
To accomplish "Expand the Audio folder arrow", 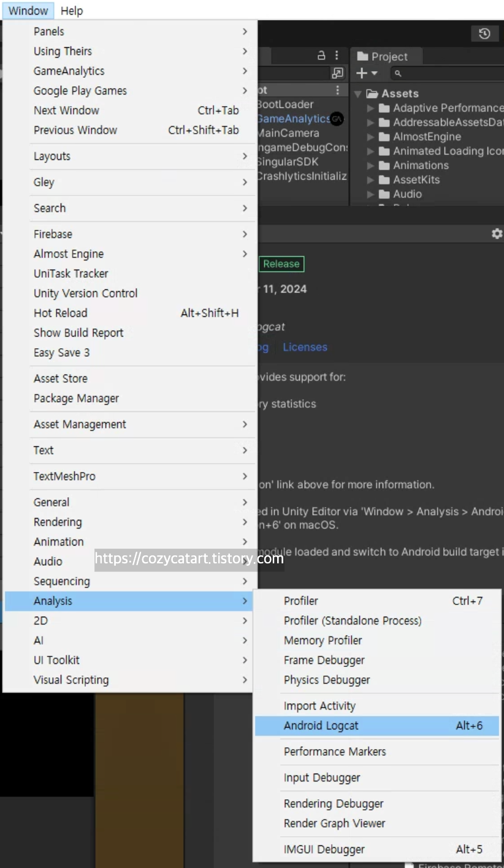I will pos(370,194).
